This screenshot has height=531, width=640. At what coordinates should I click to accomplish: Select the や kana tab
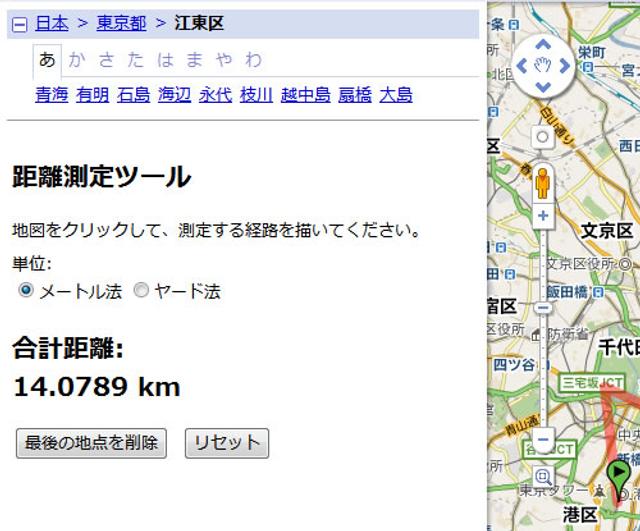224,60
